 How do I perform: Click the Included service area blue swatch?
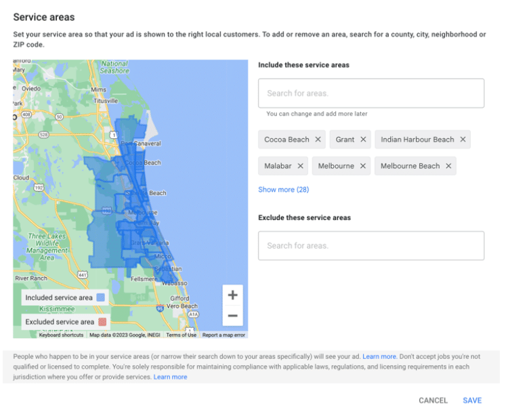pyautogui.click(x=101, y=297)
